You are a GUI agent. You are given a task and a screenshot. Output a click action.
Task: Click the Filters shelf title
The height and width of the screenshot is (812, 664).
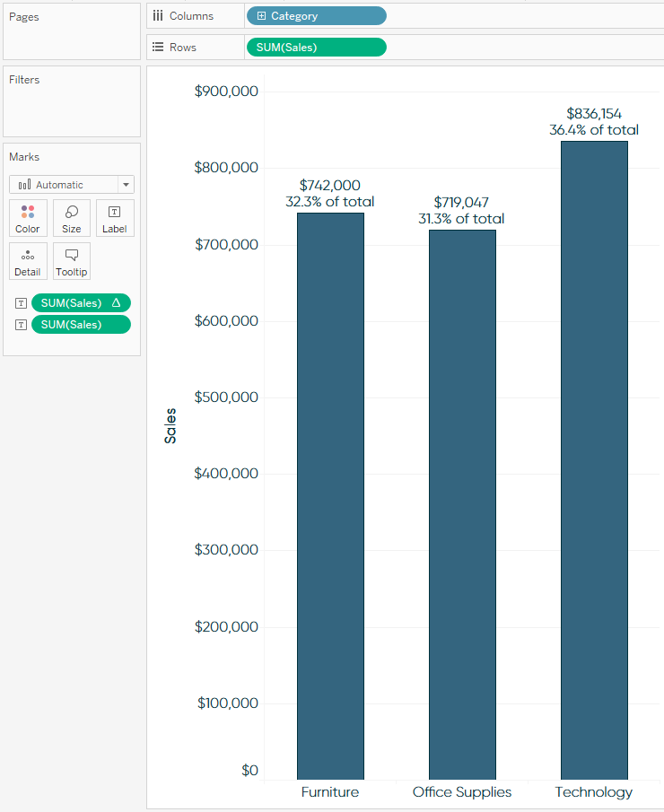pos(24,80)
